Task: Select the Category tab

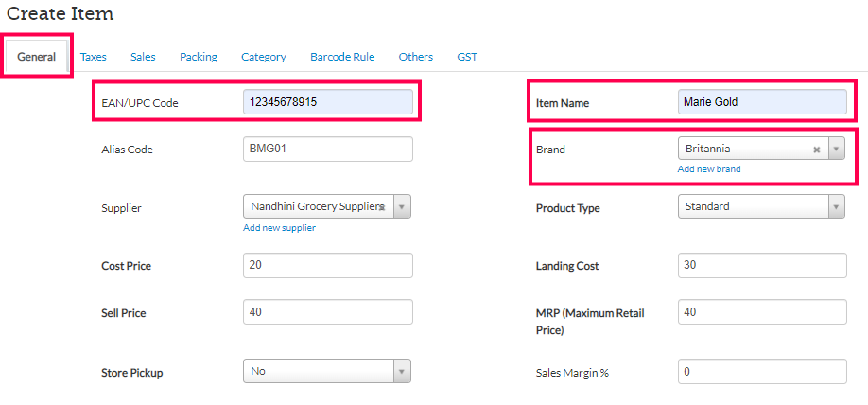Action: tap(264, 57)
